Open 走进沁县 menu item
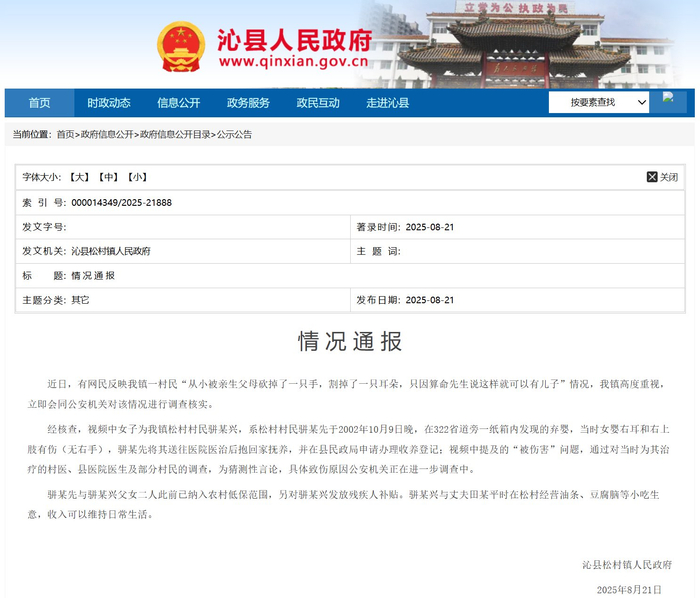700x598 pixels. point(388,103)
